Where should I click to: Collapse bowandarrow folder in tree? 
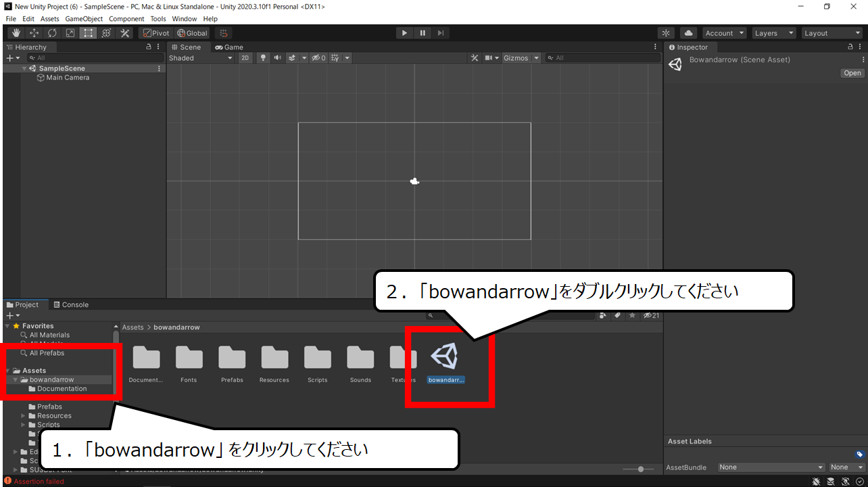16,380
